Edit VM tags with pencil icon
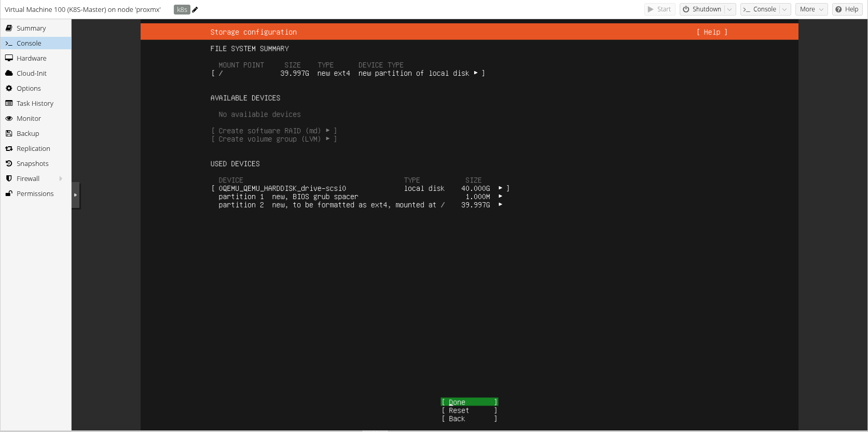868x432 pixels. pyautogui.click(x=195, y=9)
